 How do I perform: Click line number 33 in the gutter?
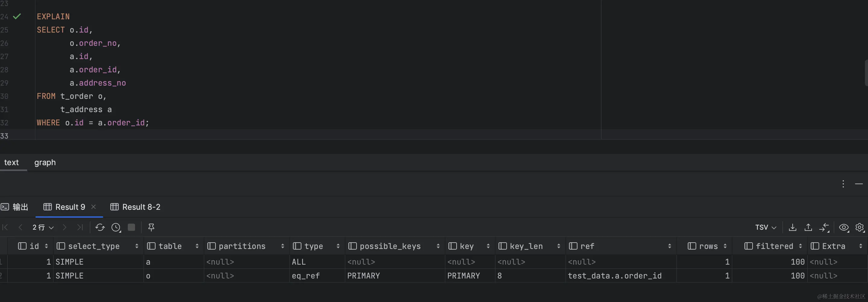[5, 136]
